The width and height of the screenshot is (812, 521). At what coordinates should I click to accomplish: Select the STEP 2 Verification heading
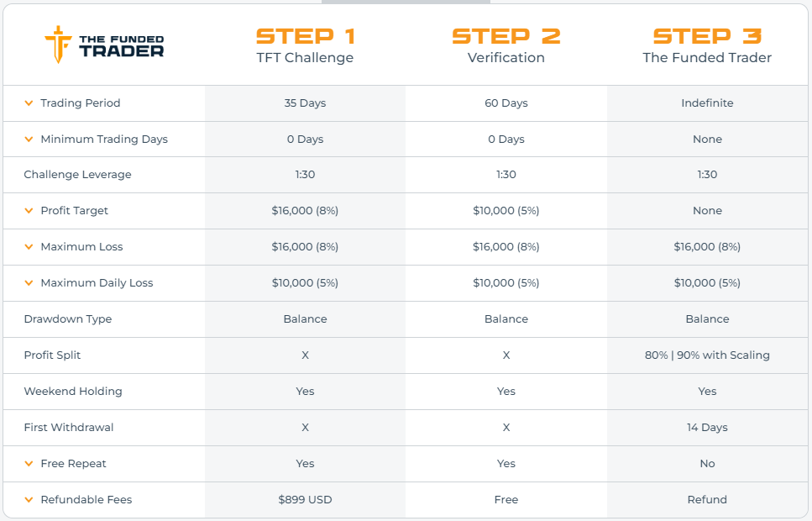[x=506, y=45]
